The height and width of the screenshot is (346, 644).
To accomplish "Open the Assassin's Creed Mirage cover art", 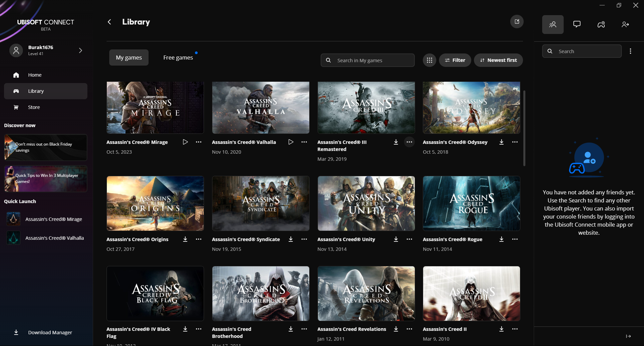I will pos(155,108).
